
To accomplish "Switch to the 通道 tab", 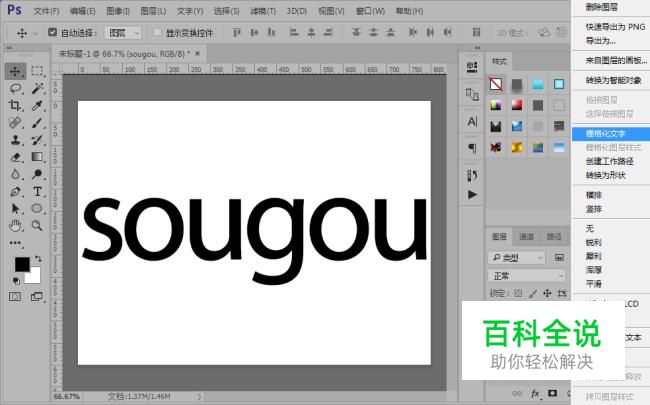I will pos(526,237).
